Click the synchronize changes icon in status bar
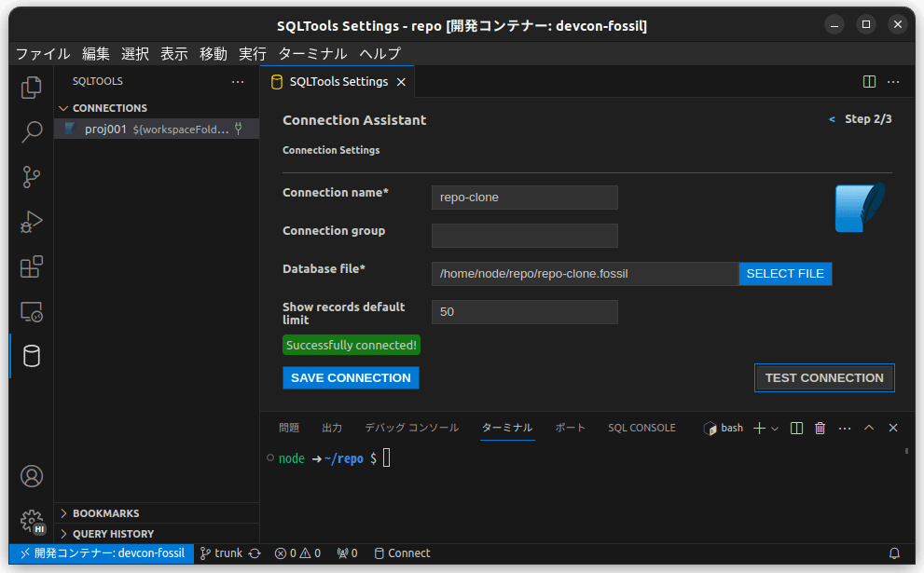The width and height of the screenshot is (924, 573). coord(255,553)
